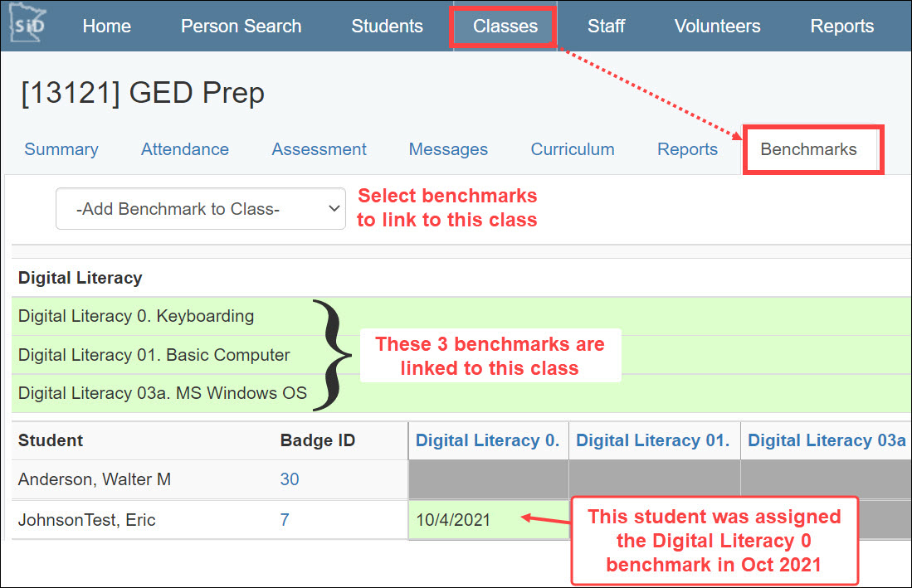Select the Assessment tab
The width and height of the screenshot is (912, 588).
(319, 149)
